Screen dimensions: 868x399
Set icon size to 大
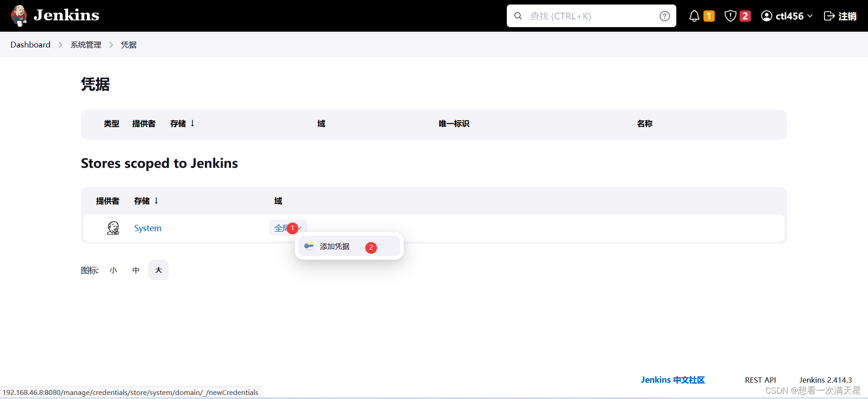[x=158, y=270]
